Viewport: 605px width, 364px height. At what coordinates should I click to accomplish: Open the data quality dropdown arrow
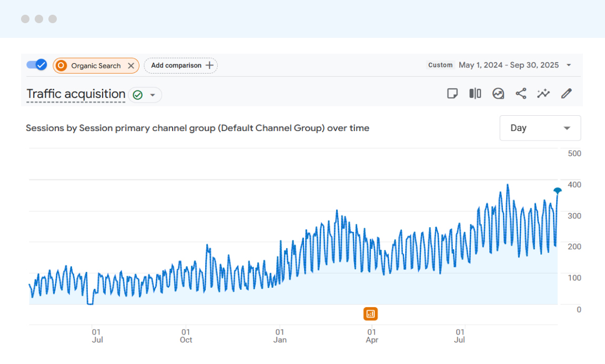pyautogui.click(x=153, y=95)
